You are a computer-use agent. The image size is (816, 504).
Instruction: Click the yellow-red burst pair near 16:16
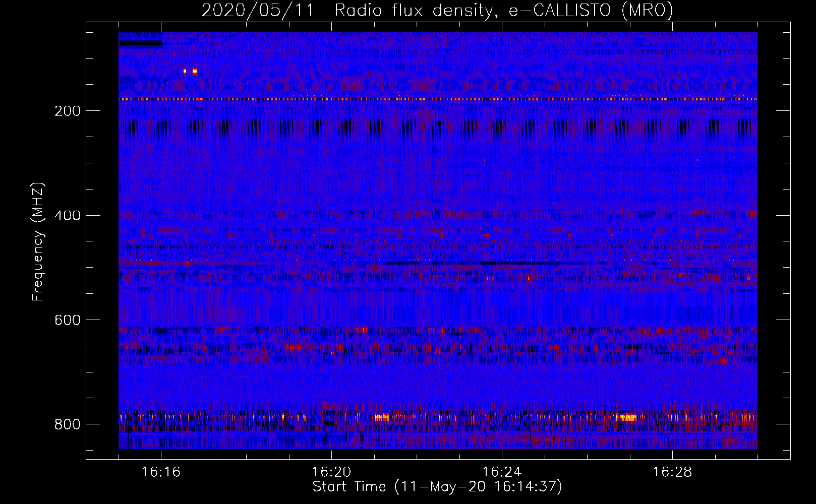click(190, 72)
